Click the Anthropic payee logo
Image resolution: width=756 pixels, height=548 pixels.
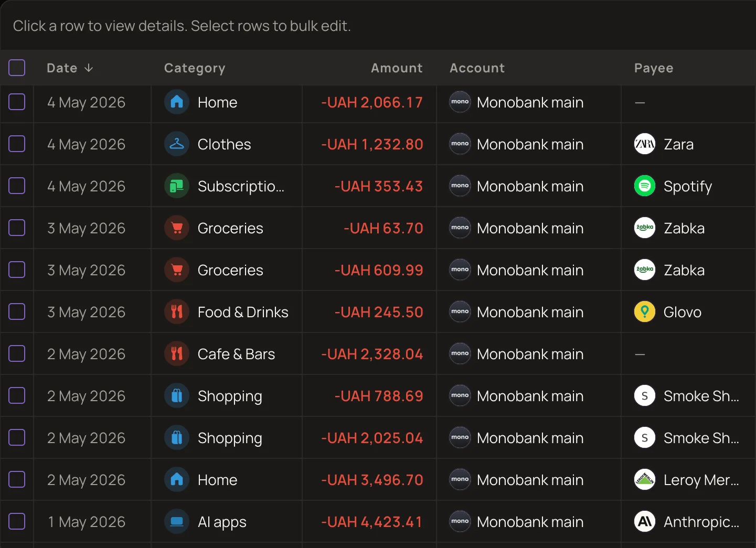pos(645,521)
